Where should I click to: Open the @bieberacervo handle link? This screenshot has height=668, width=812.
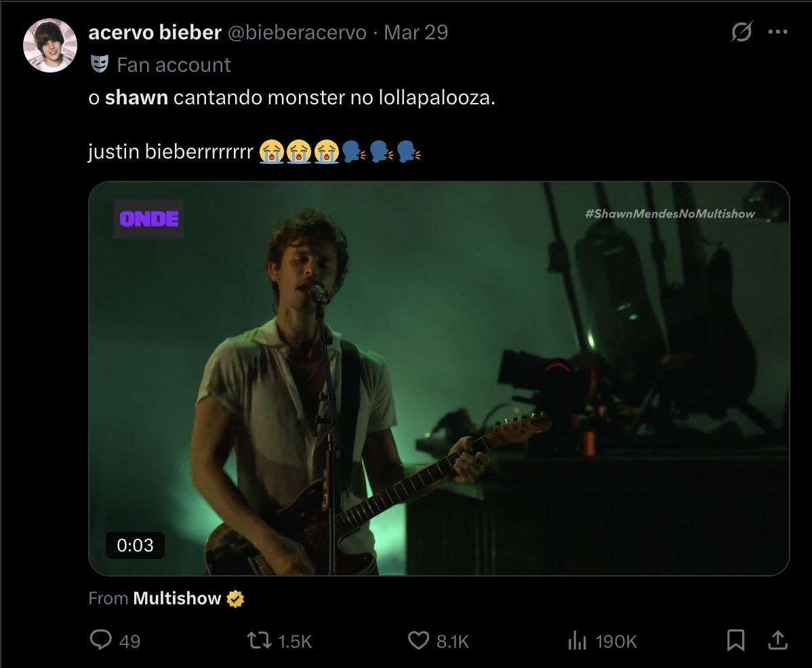[x=297, y=32]
